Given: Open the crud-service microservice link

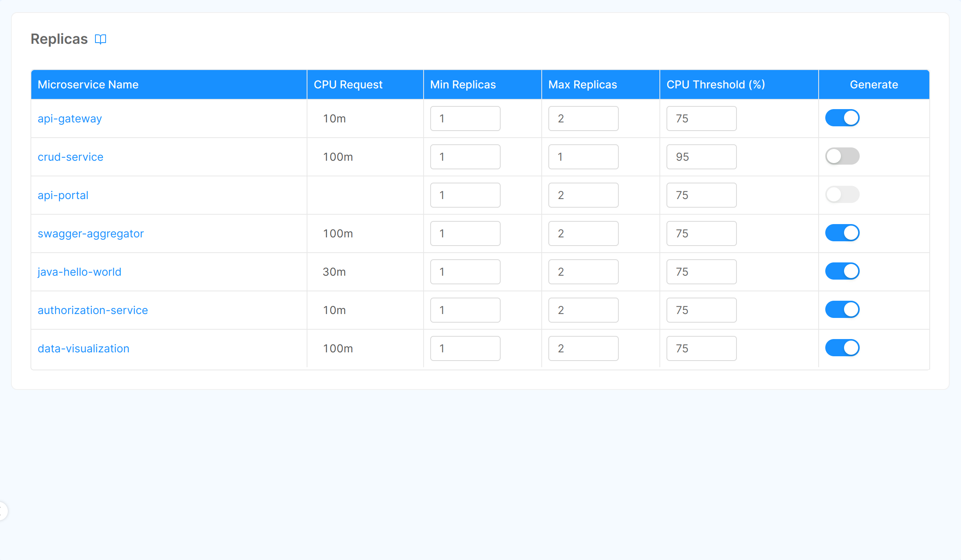Looking at the screenshot, I should [70, 157].
